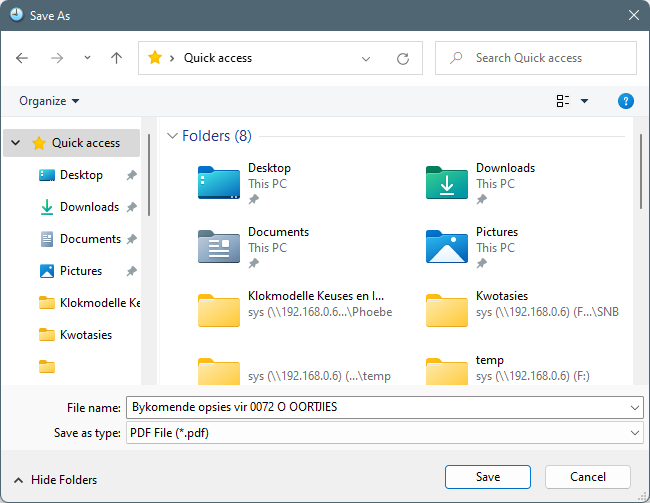Image resolution: width=650 pixels, height=503 pixels.
Task: Collapse the Folders (8) group
Action: click(x=172, y=136)
